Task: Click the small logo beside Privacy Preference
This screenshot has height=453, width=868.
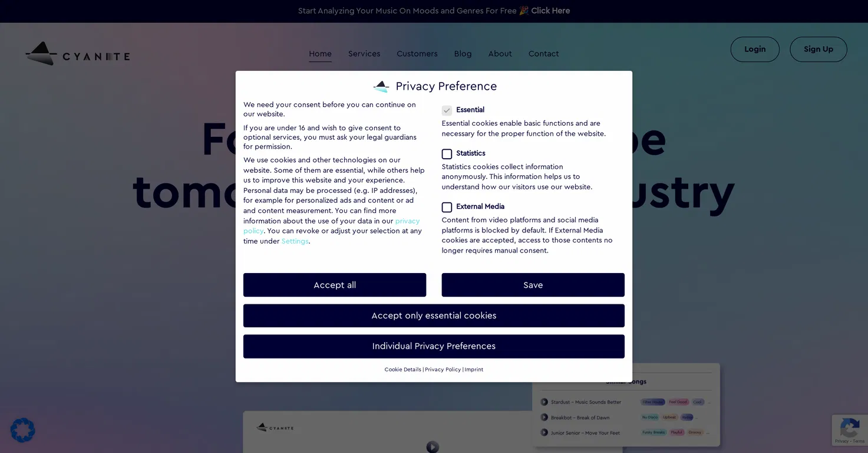Action: point(381,87)
